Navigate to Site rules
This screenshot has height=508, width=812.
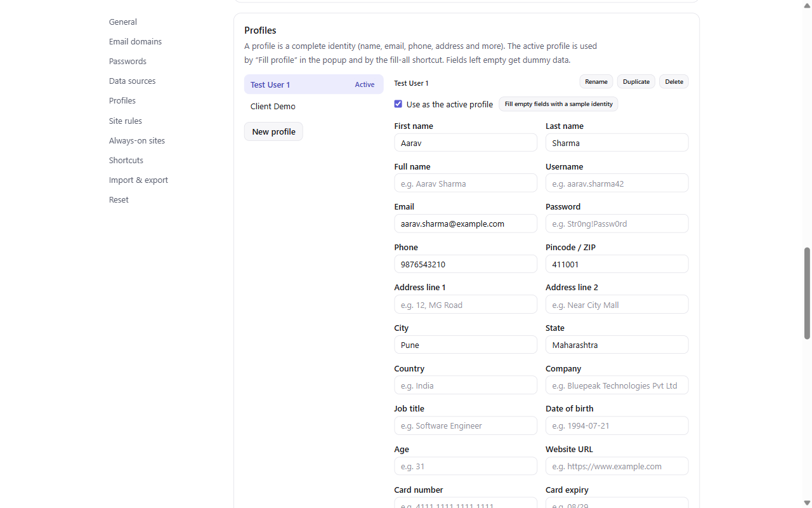[x=126, y=121]
